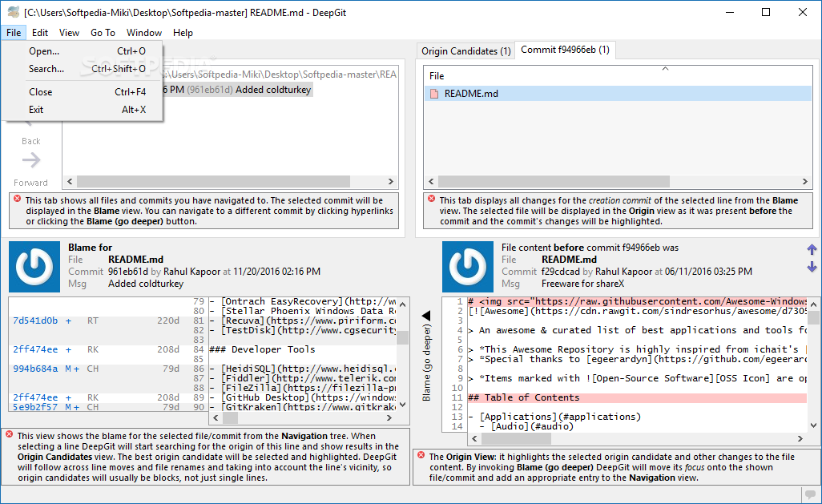822x504 pixels.
Task: Choose Search... from the File menu
Action: [x=83, y=69]
